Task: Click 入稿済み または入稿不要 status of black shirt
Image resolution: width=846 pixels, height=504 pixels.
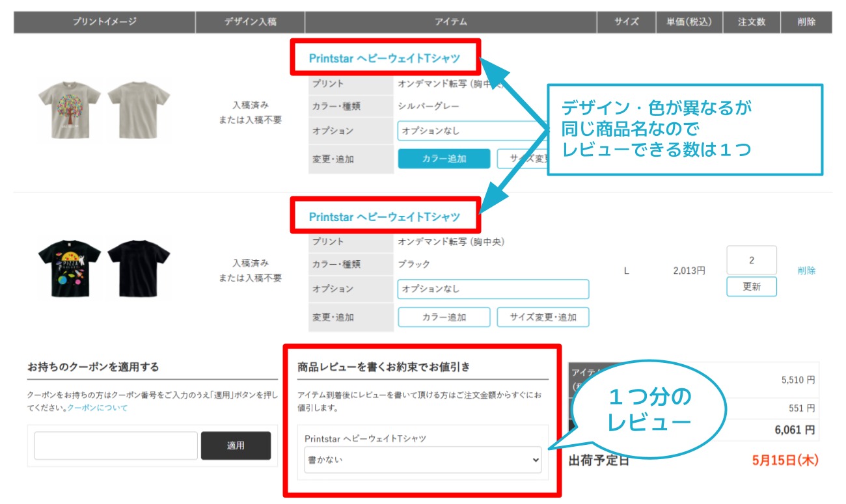Action: coord(251,271)
